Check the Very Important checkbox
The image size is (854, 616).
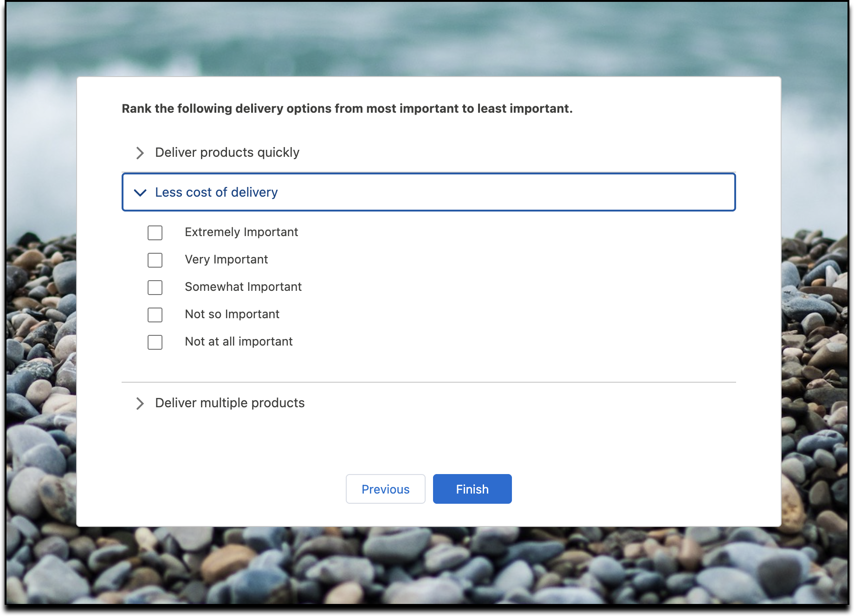click(x=155, y=260)
